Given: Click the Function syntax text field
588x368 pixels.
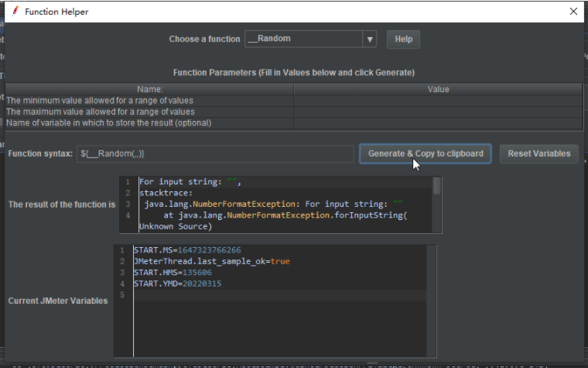Looking at the screenshot, I should coord(217,153).
